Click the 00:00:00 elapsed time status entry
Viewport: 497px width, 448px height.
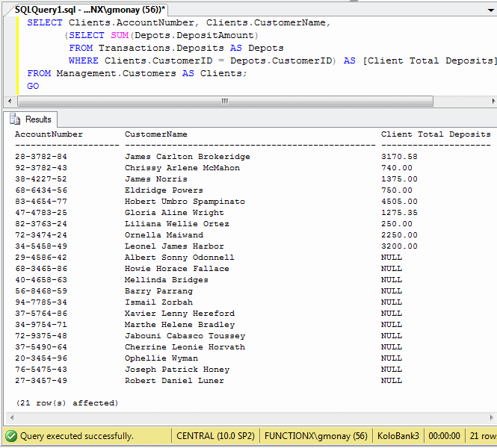pyautogui.click(x=444, y=436)
